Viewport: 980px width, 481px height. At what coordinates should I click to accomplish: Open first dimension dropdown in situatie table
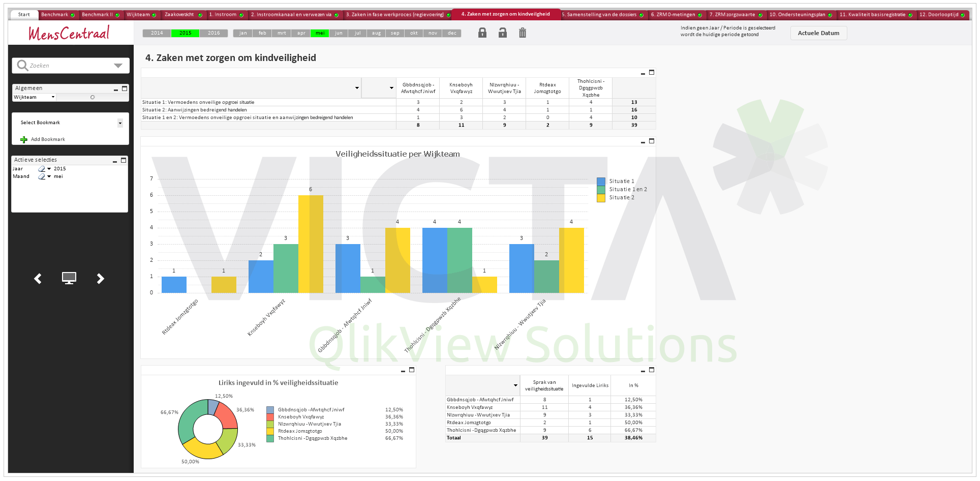357,88
